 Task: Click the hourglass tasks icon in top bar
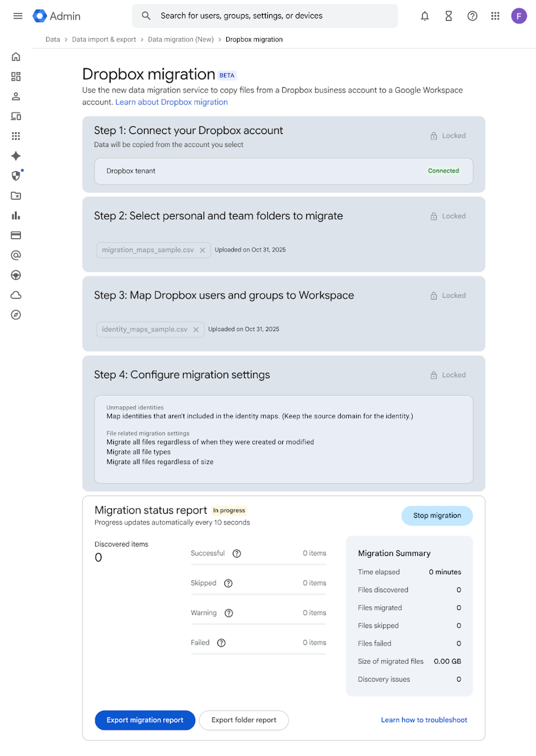click(x=448, y=16)
